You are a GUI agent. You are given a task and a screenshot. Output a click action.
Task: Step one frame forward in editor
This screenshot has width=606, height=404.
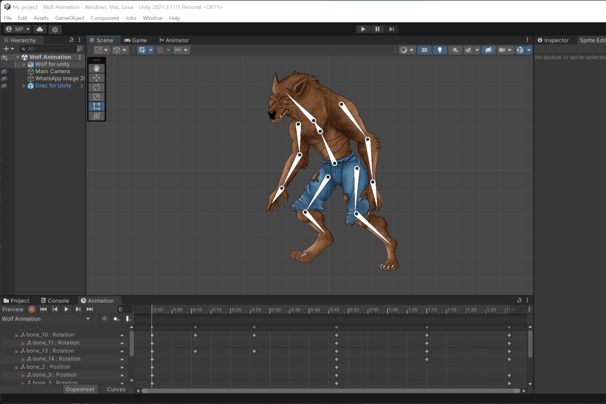coord(392,29)
